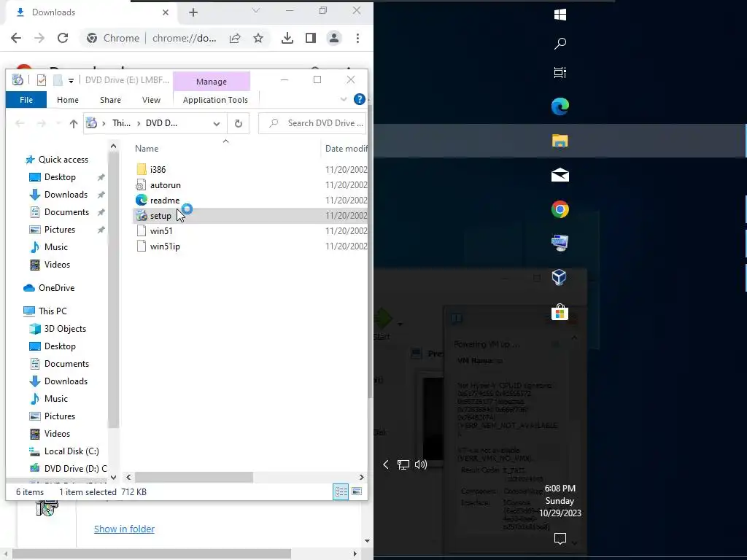
Task: Open Quick Access Toolbar customize dropdown
Action: tap(71, 80)
